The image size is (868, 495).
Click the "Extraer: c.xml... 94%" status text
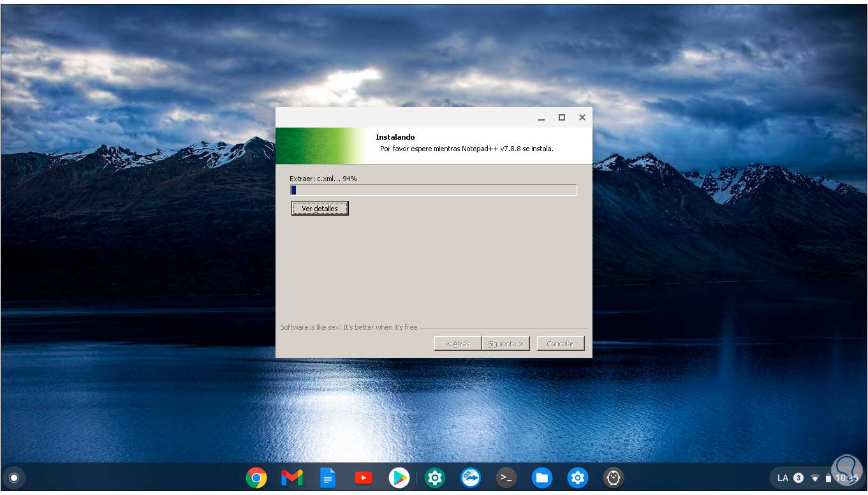pyautogui.click(x=323, y=179)
